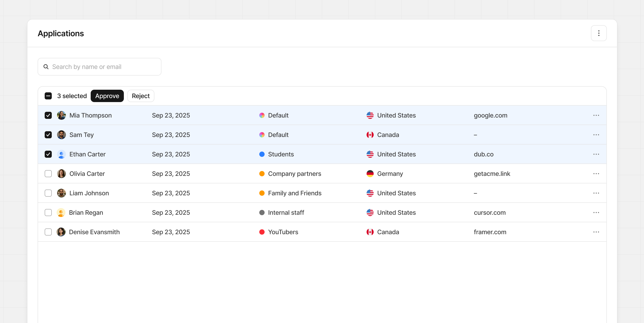Click the search magnifier icon

[x=46, y=67]
